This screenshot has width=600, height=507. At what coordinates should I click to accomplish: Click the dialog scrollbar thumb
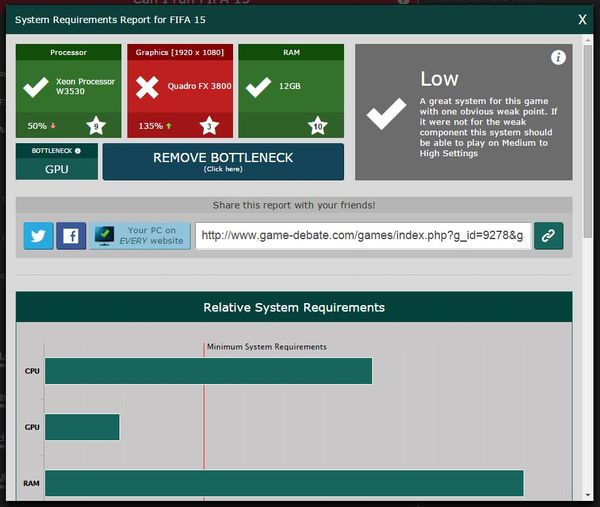coord(588,142)
